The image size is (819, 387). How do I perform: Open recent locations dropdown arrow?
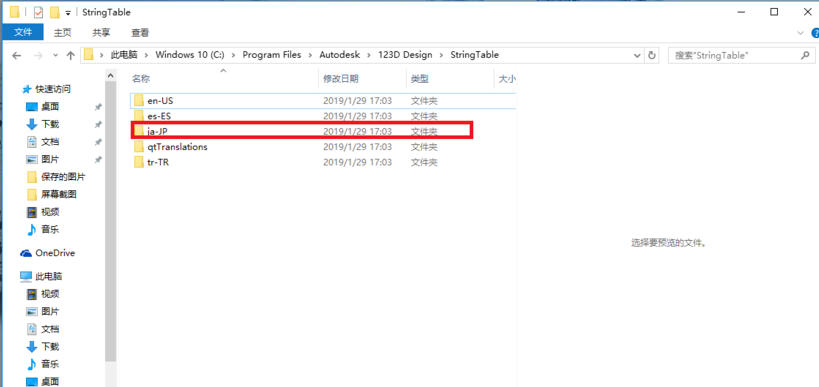click(x=55, y=55)
